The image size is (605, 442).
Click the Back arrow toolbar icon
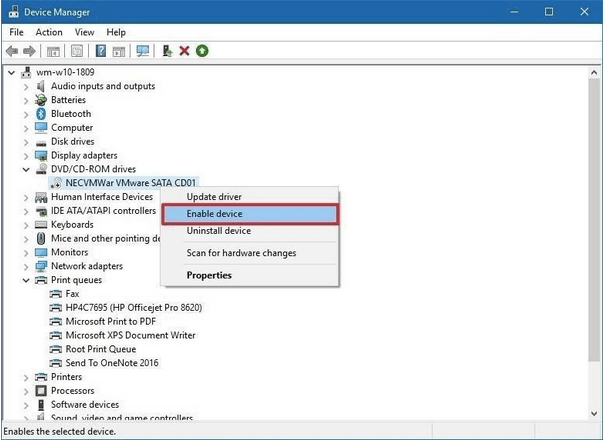pos(12,51)
